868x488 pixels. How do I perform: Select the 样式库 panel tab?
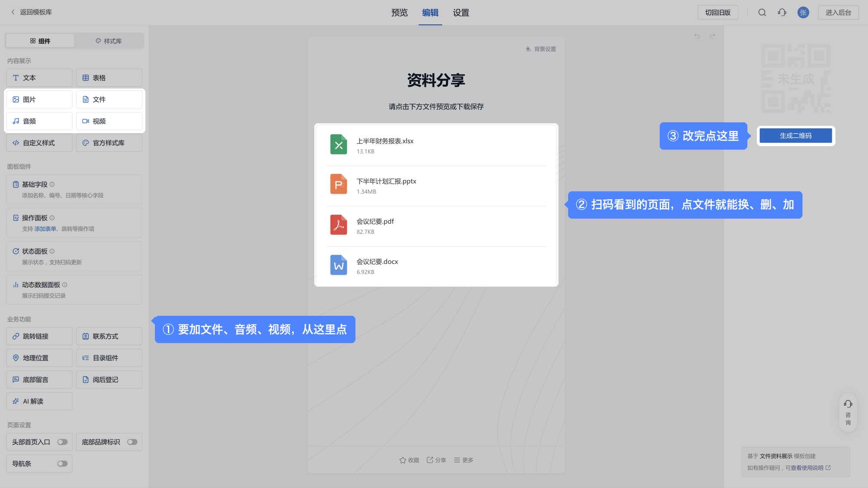pos(109,41)
